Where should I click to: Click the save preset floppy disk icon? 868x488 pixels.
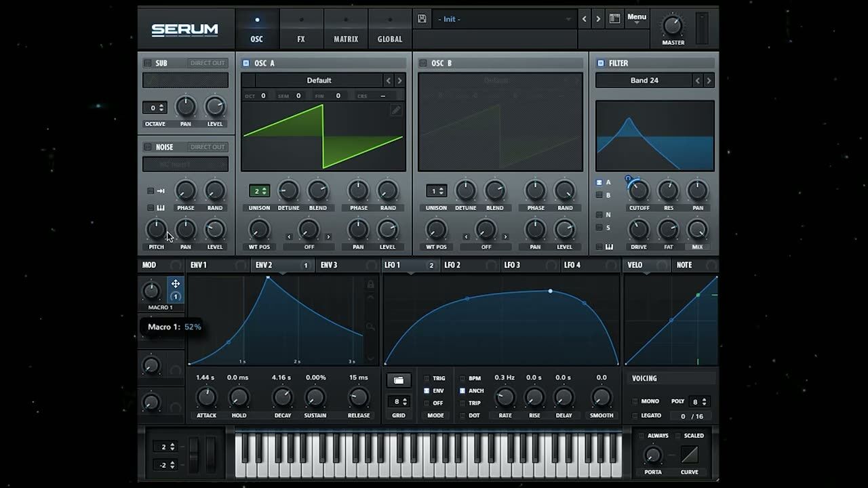point(422,19)
